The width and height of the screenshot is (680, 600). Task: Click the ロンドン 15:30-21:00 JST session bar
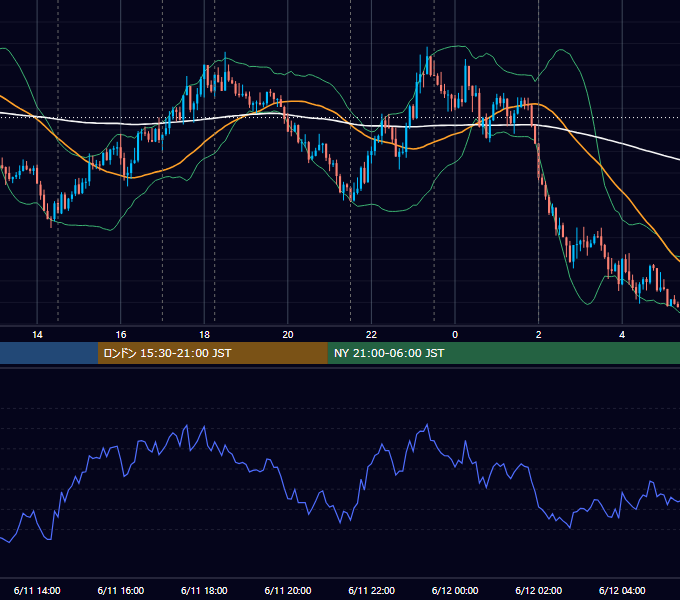tap(212, 353)
